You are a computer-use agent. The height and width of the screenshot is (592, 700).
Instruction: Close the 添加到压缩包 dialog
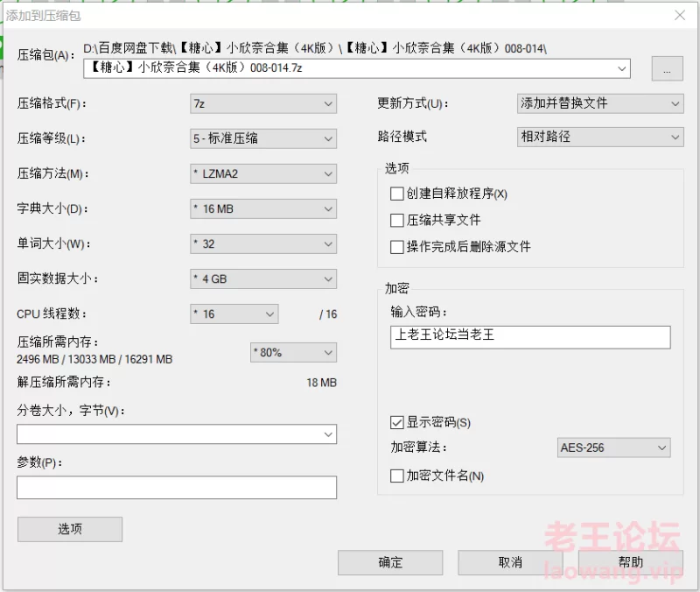pos(680,16)
